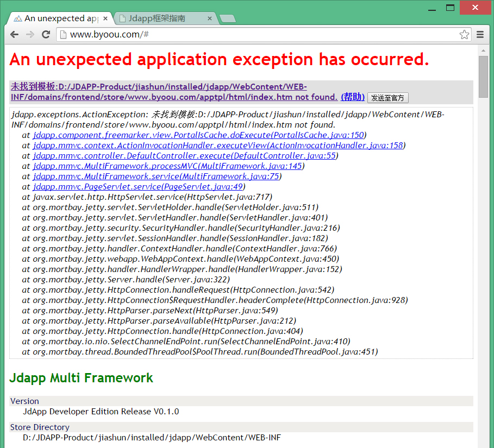Click ActionInvocationHandler.executeView stack trace link
The image size is (494, 448).
point(217,146)
